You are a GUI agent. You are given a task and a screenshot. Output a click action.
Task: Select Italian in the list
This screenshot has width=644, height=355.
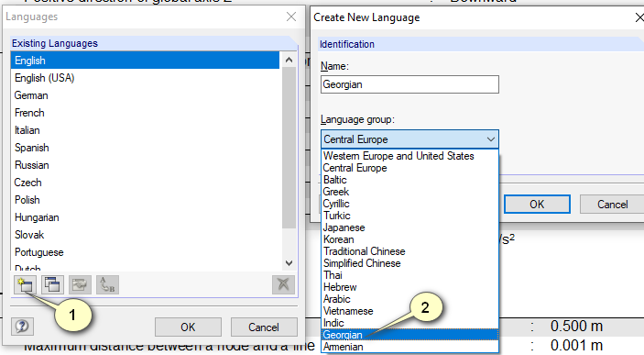pyautogui.click(x=145, y=130)
